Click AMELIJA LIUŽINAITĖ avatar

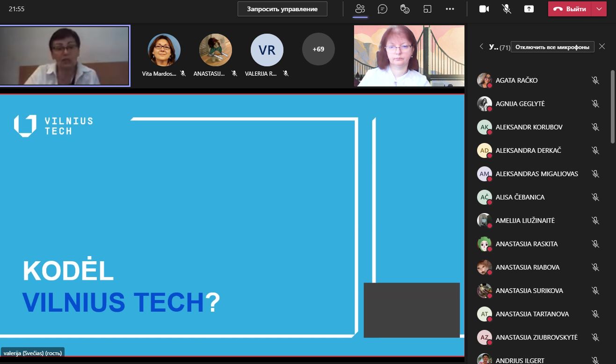point(485,221)
